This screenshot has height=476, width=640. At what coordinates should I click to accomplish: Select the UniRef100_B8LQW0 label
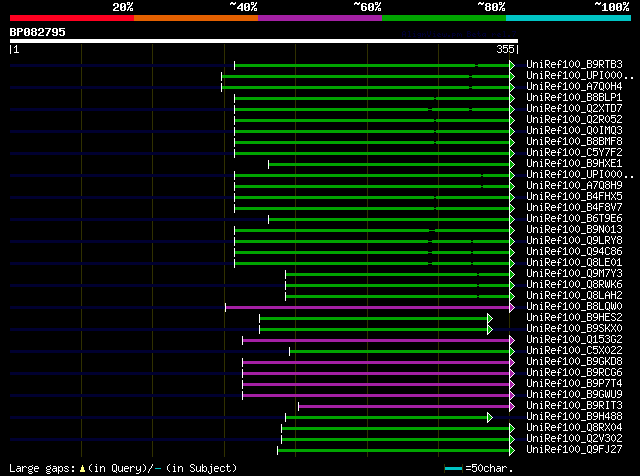[x=574, y=307]
